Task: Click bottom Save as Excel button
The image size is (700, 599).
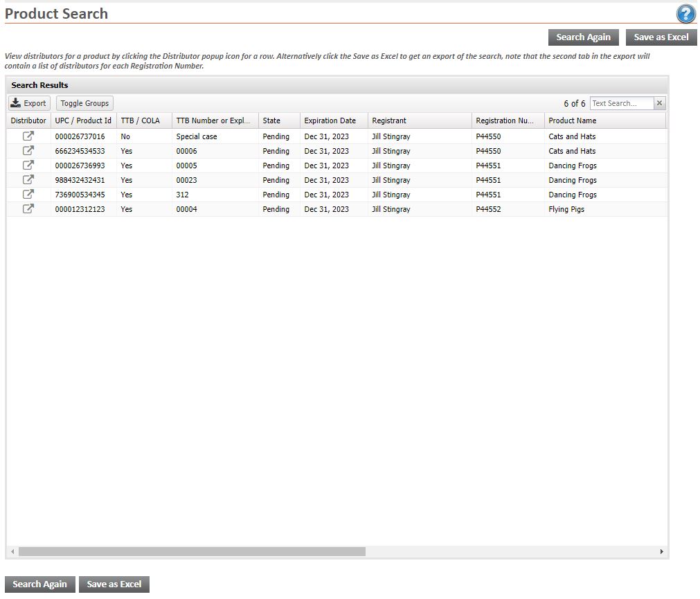Action: (x=114, y=584)
